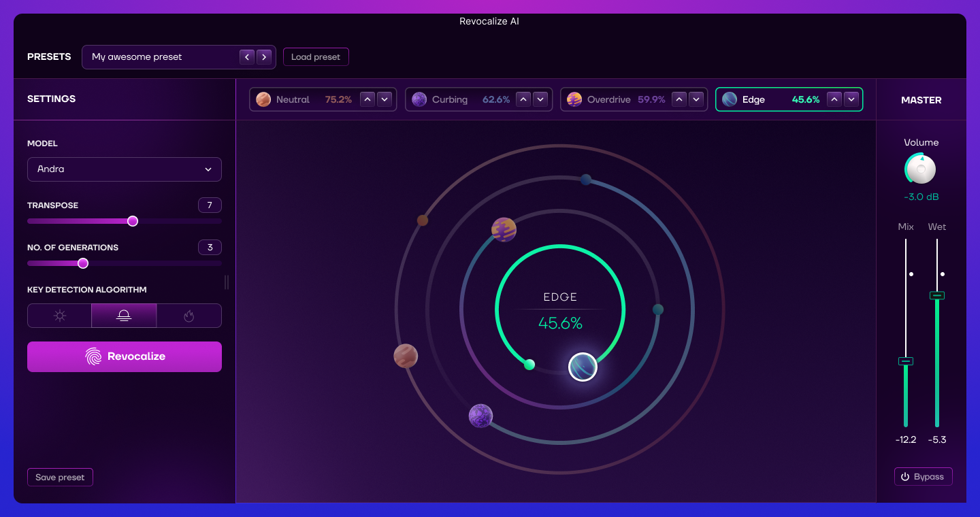The width and height of the screenshot is (980, 517).
Task: Click the Curbing voice planet icon
Action: pos(419,99)
